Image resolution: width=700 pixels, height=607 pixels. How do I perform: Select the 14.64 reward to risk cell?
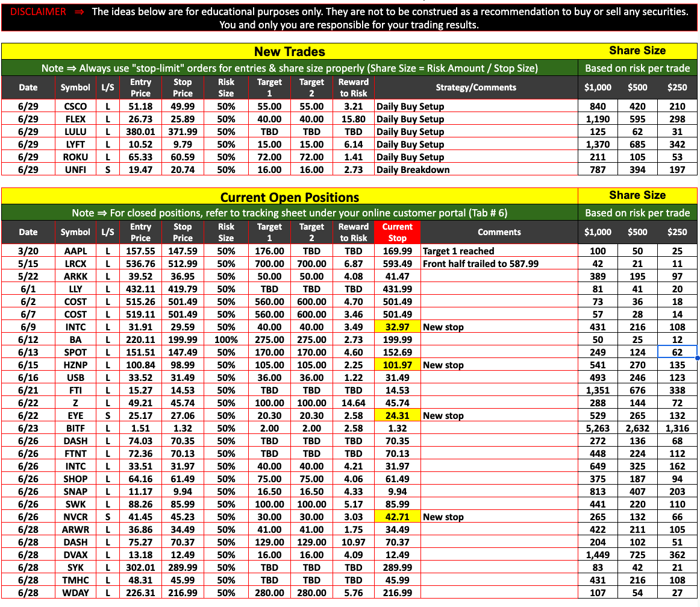(x=353, y=403)
